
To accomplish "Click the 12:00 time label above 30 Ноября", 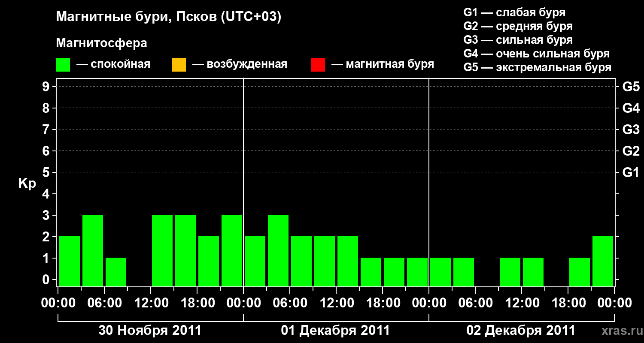I will (151, 303).
